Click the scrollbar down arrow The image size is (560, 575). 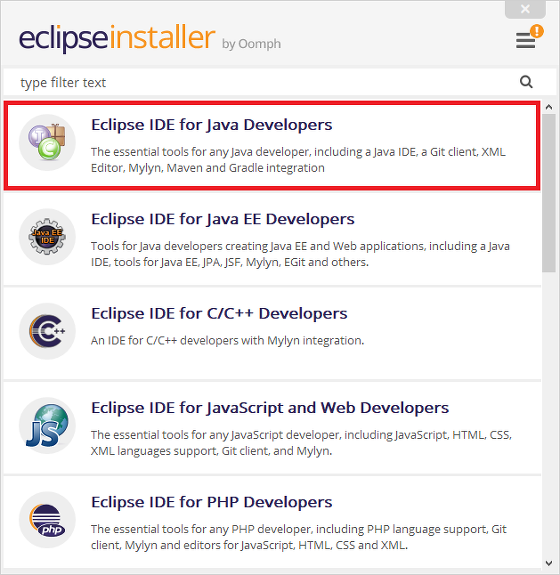pos(549,563)
